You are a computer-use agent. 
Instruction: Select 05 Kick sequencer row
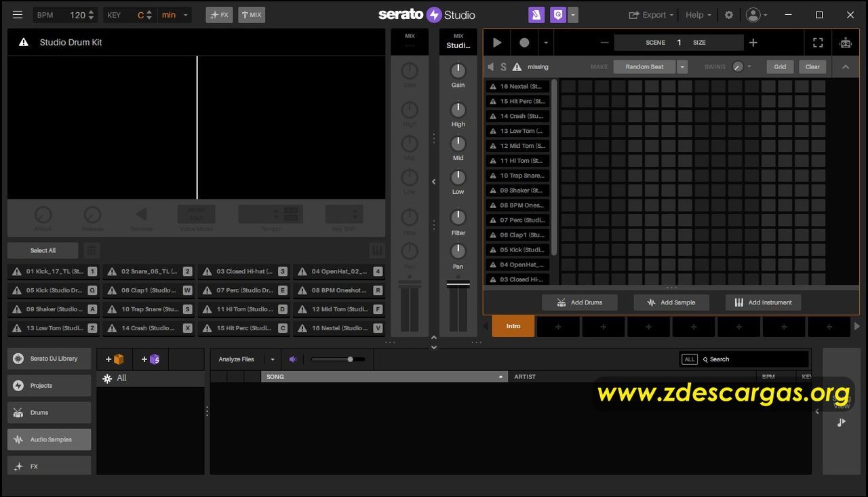(x=517, y=250)
